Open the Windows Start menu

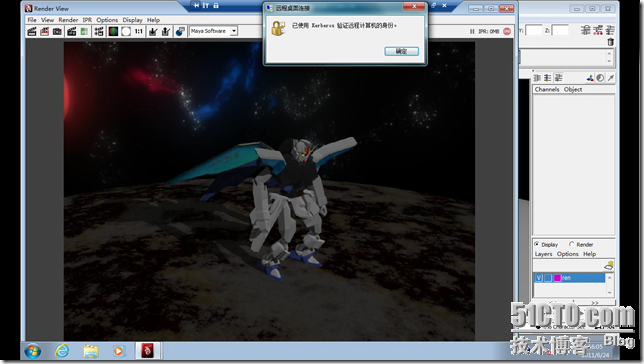(x=32, y=351)
